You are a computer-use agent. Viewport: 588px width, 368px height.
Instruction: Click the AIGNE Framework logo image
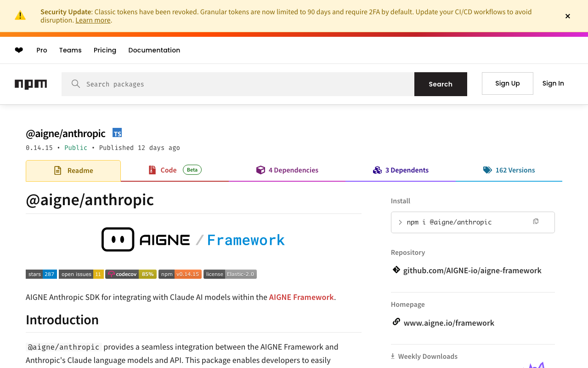click(193, 240)
